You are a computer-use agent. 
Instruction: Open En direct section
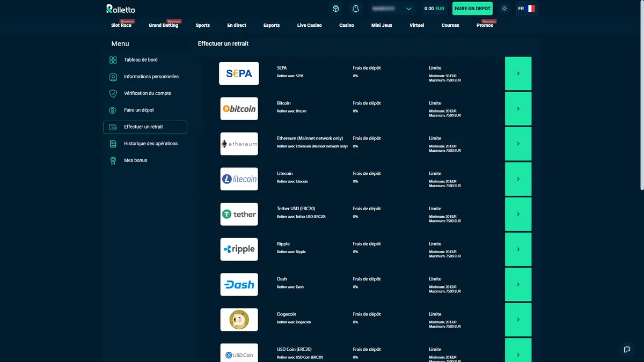click(237, 25)
